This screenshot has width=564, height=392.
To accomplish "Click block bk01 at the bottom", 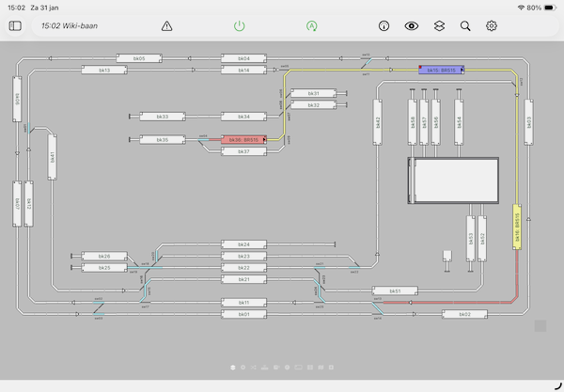I will 244,314.
